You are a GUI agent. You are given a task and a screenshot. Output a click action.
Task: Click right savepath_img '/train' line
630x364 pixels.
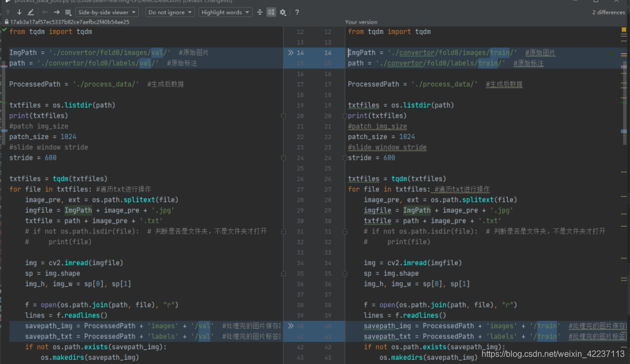495,326
